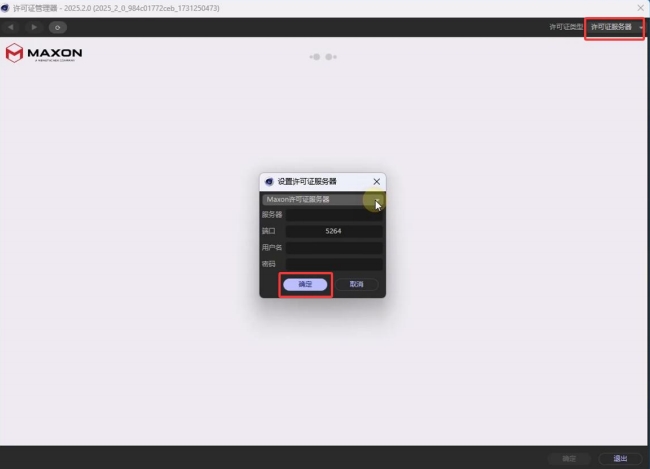Viewport: 650px width, 469px height.
Task: Click the app icon in main title bar
Action: [x=5, y=8]
